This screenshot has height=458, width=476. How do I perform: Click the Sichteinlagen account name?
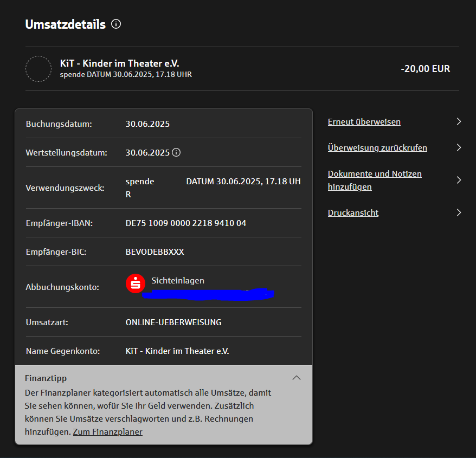(x=178, y=280)
